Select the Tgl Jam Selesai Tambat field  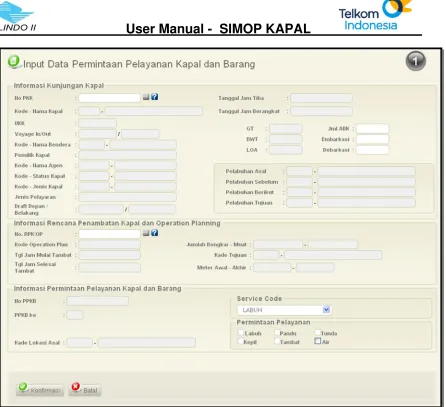(x=109, y=268)
